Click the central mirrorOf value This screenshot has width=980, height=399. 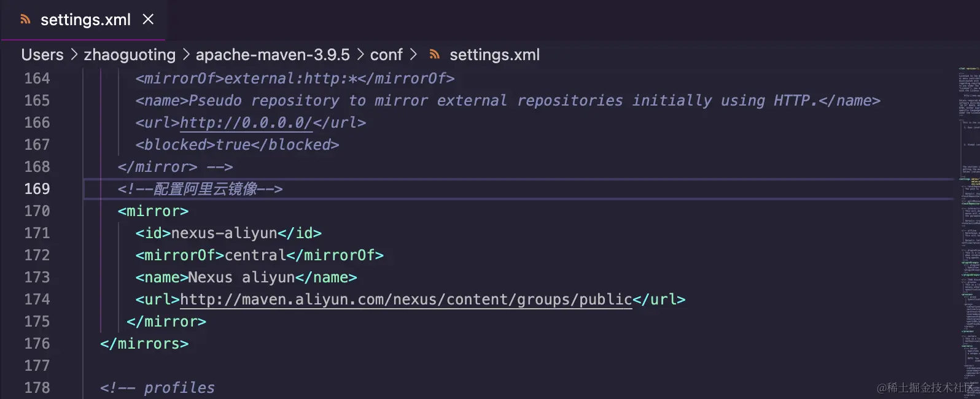click(x=255, y=255)
